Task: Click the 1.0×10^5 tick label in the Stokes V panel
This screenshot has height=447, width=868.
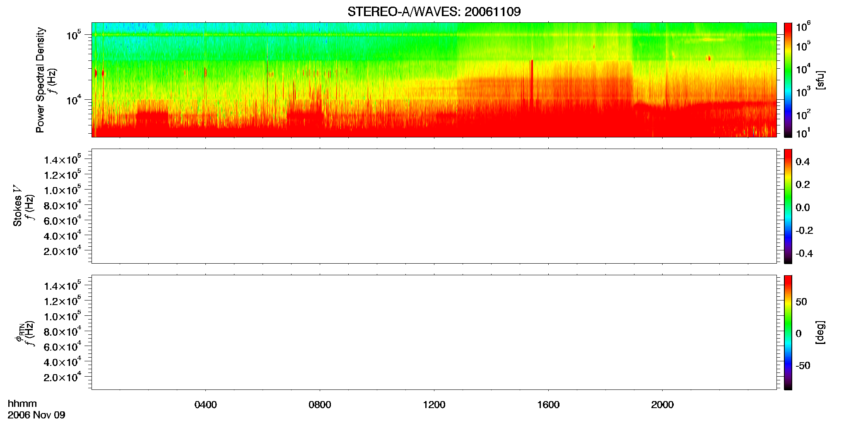Action: point(63,190)
